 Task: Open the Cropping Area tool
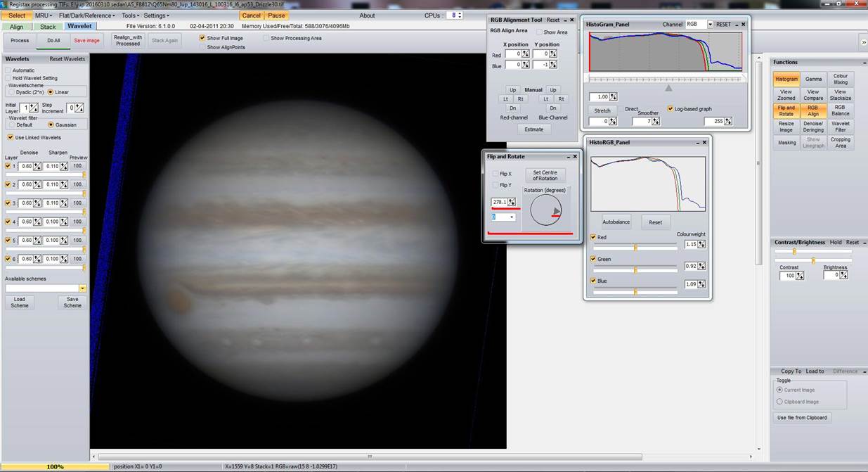pyautogui.click(x=840, y=142)
